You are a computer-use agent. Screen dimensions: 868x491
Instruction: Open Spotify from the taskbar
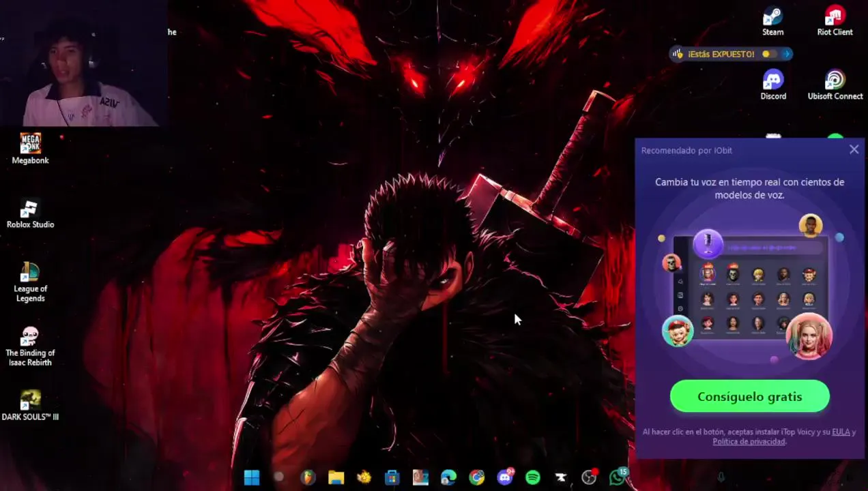(x=533, y=477)
